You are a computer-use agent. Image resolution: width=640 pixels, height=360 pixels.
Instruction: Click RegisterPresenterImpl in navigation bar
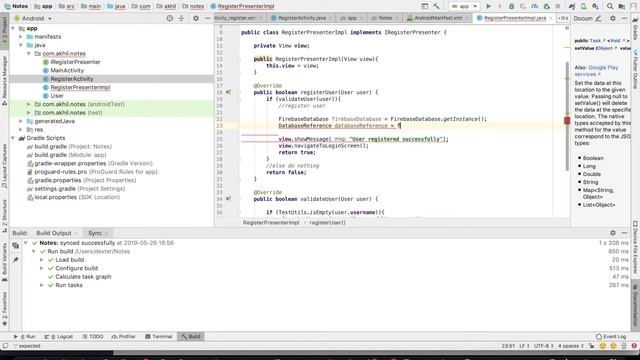[242, 6]
